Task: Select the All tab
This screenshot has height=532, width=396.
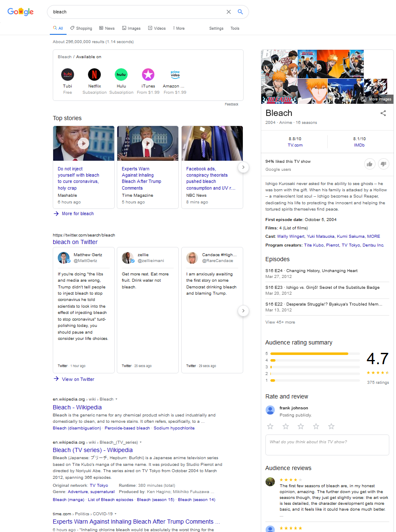Action: (58, 28)
